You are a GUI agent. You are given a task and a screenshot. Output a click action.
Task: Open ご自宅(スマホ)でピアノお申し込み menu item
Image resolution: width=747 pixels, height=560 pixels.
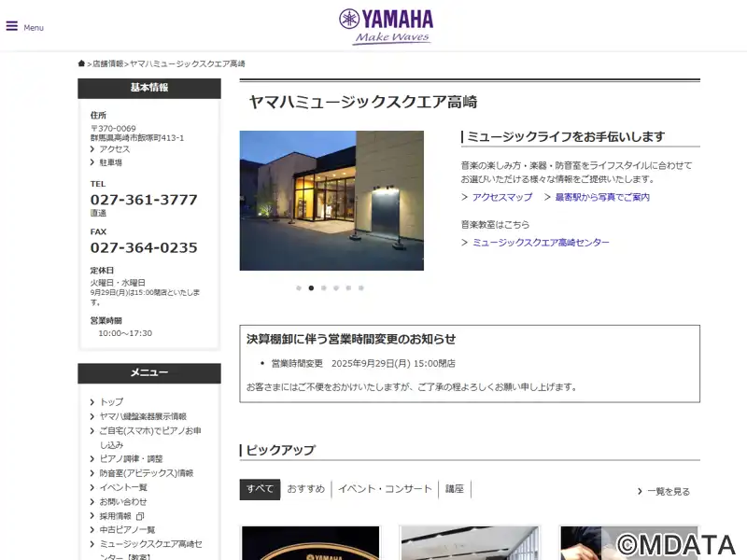pos(150,438)
